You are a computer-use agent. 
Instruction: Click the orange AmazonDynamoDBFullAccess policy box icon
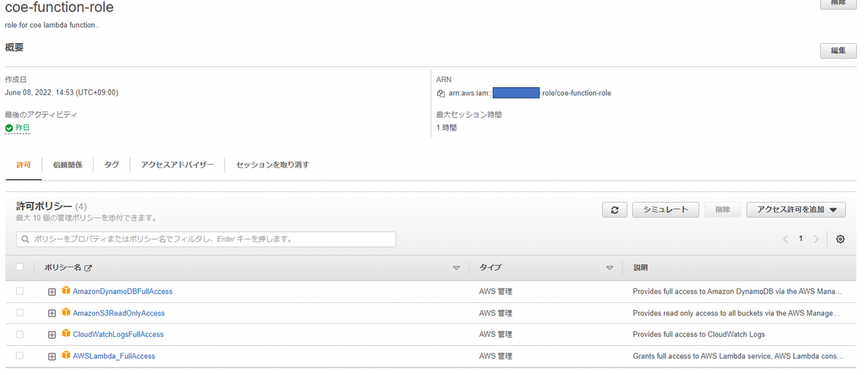coord(66,291)
